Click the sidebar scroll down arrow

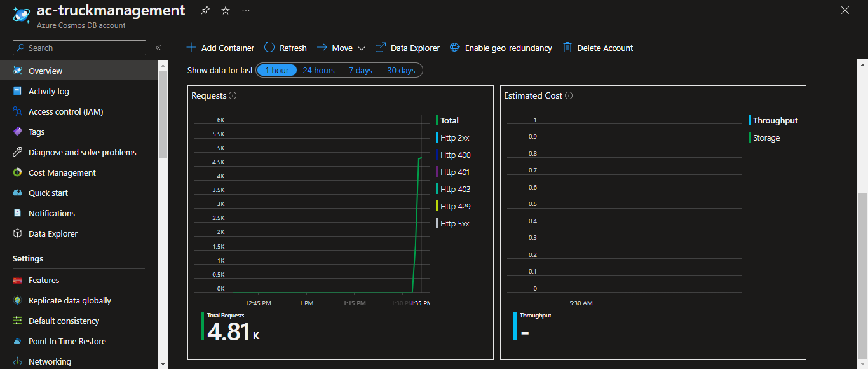(x=163, y=364)
